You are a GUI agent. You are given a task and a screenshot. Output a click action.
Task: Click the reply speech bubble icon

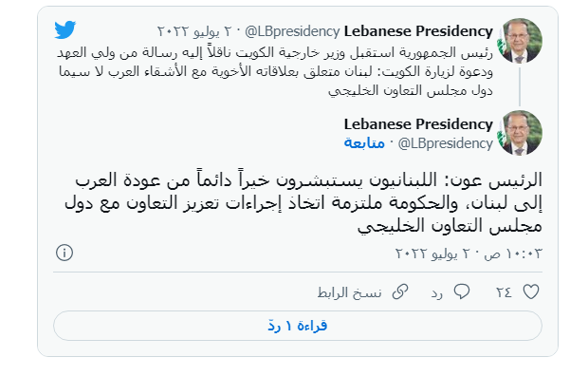pos(462,291)
